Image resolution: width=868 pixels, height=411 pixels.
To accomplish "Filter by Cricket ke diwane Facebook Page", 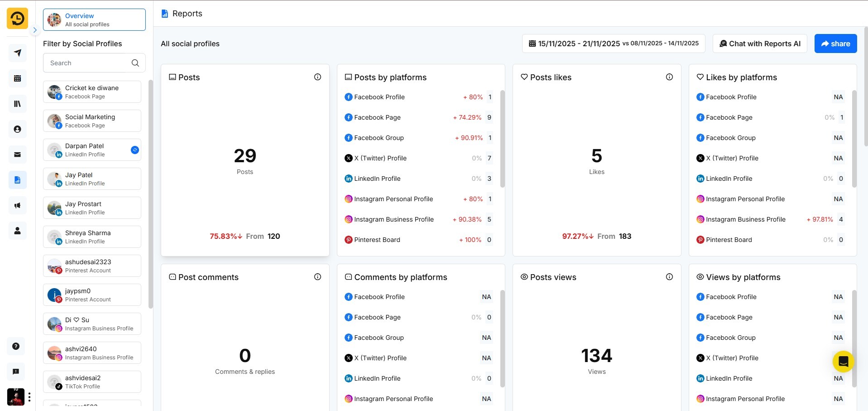I will pyautogui.click(x=92, y=92).
